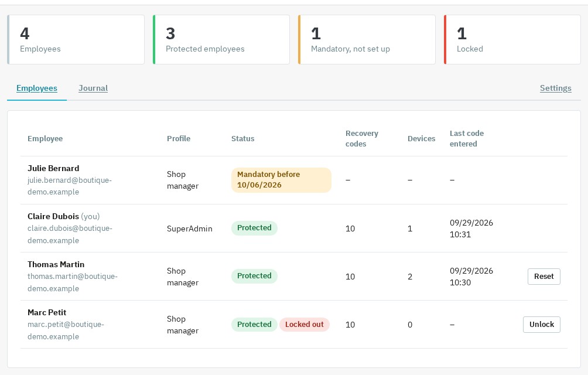
Task: Click the Mandatory, not set up card
Action: [x=367, y=39]
